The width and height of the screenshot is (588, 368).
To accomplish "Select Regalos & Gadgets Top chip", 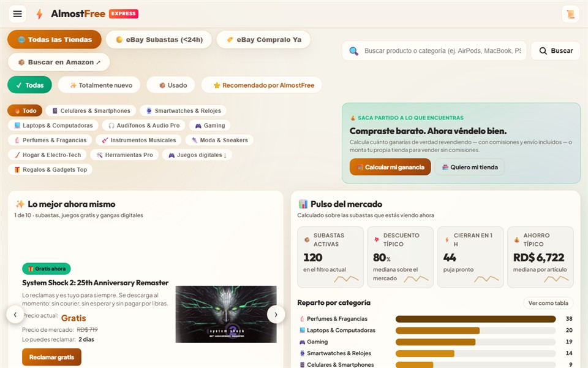I will point(50,169).
